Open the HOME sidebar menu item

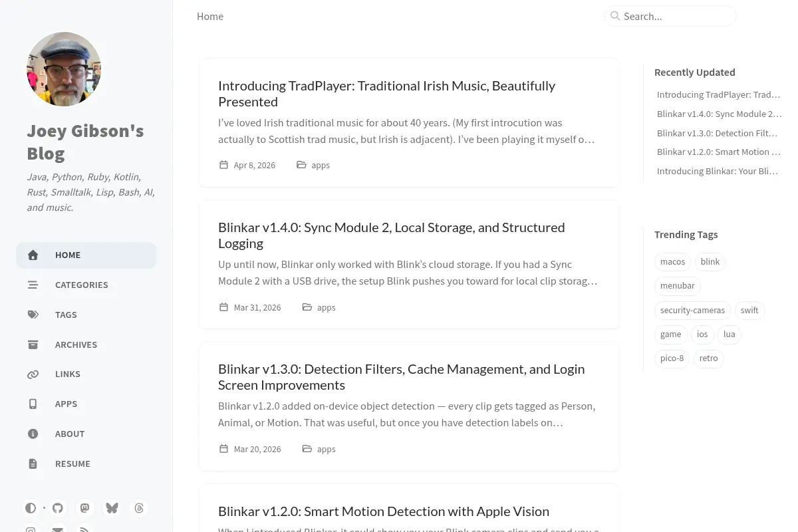click(86, 255)
